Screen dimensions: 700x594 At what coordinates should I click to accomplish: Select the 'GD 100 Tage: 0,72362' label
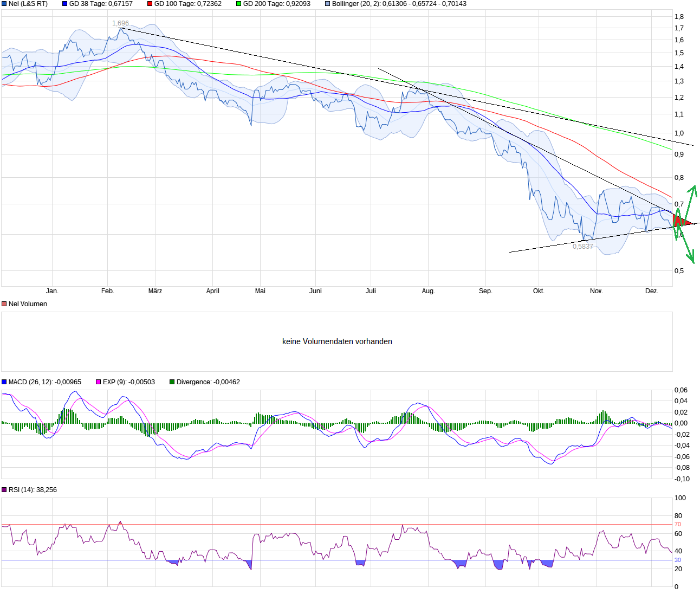188,4
